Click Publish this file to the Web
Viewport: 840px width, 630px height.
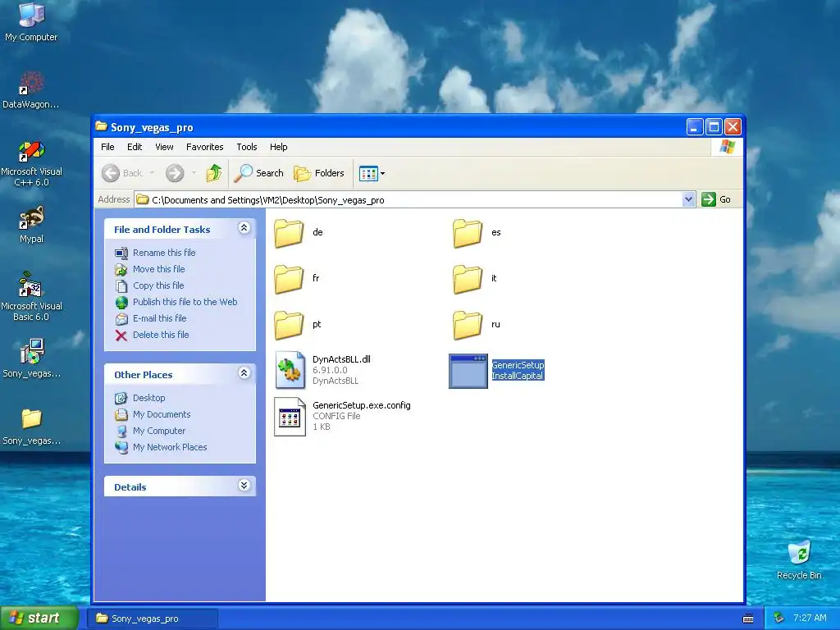pyautogui.click(x=185, y=302)
